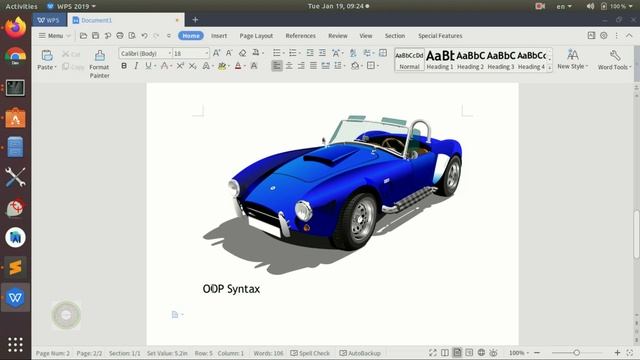Apply the Heading 1 style
Viewport: 640px width, 360px height.
click(440, 60)
